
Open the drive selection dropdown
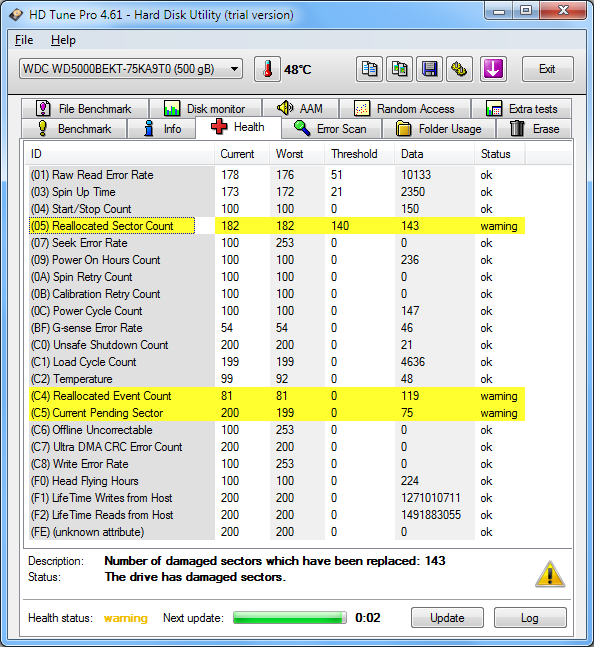(x=131, y=69)
